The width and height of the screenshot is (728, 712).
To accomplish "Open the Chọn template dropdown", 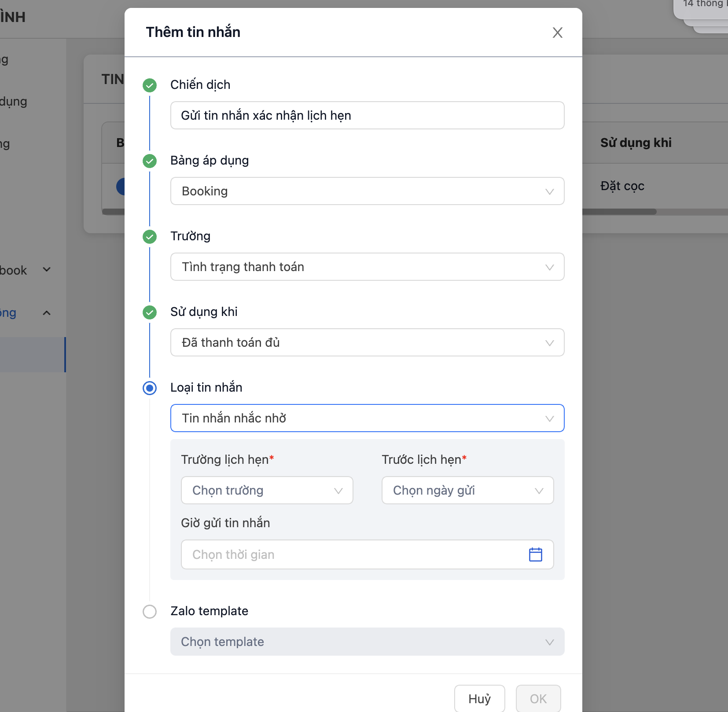I will [x=367, y=642].
